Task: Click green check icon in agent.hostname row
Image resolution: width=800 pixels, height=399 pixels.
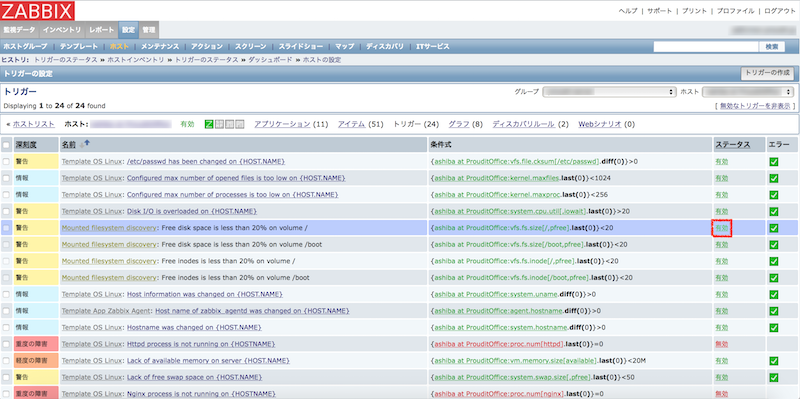Action: click(774, 311)
